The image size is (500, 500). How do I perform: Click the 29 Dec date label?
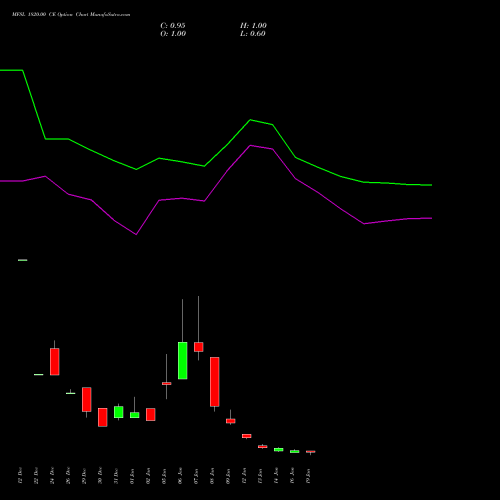click(84, 476)
